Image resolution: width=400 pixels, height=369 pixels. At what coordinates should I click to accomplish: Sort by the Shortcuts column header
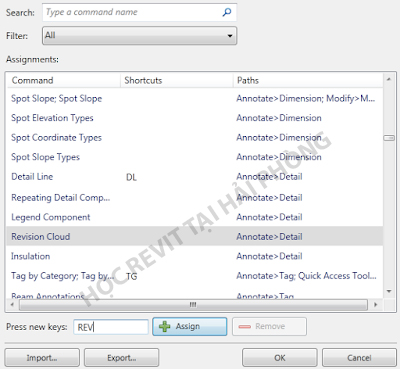click(x=176, y=80)
